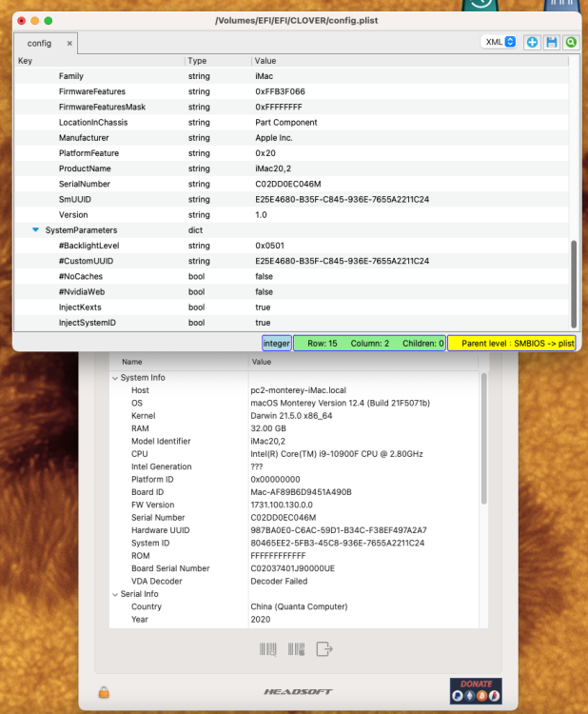Select the ProductName key
588x714 pixels.
coord(85,169)
